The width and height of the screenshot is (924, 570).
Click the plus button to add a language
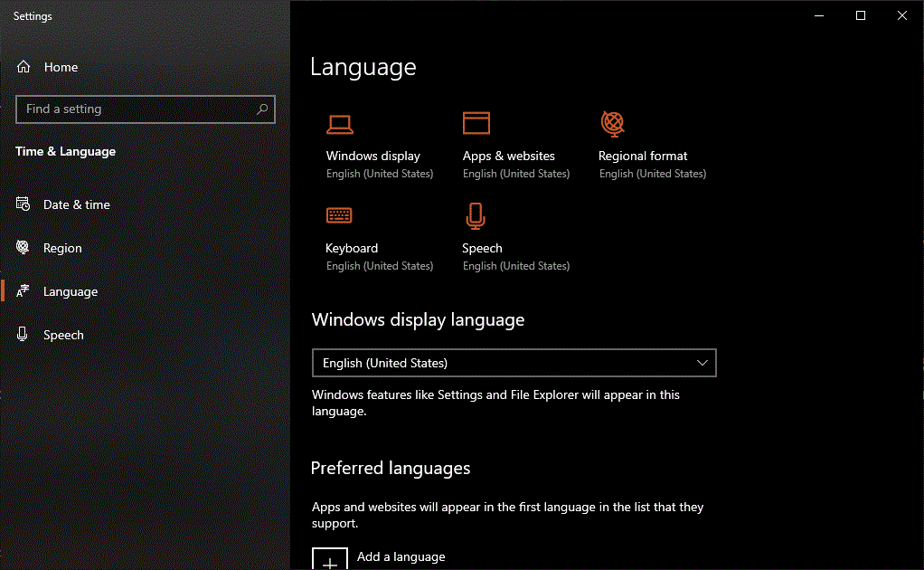click(329, 559)
